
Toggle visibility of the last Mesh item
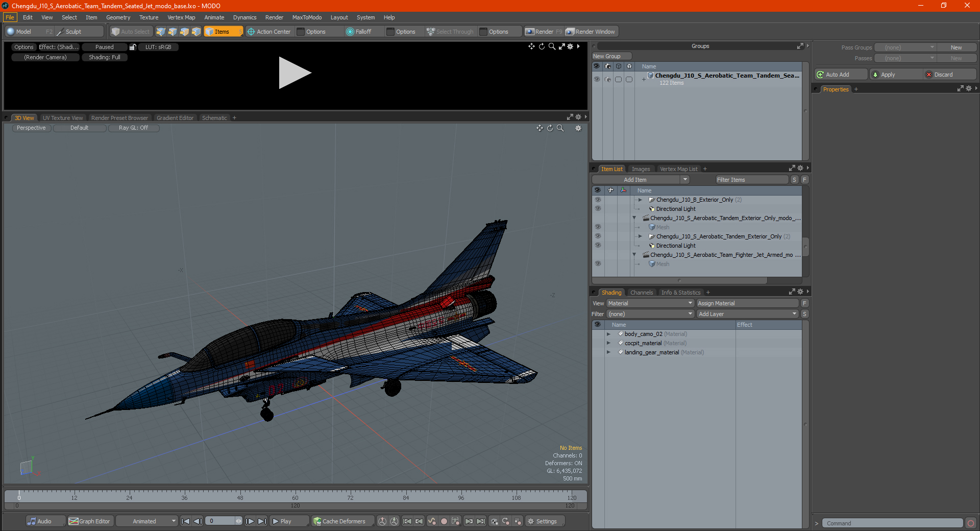[597, 264]
